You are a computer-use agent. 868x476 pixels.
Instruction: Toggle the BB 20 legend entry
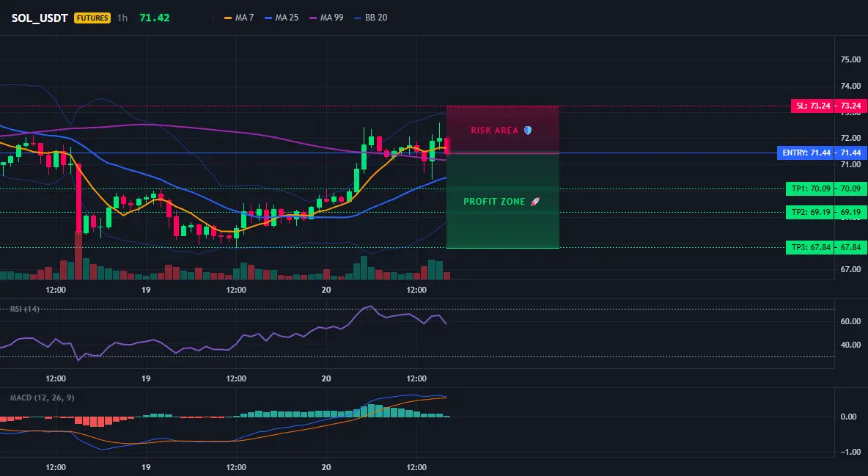pos(370,18)
